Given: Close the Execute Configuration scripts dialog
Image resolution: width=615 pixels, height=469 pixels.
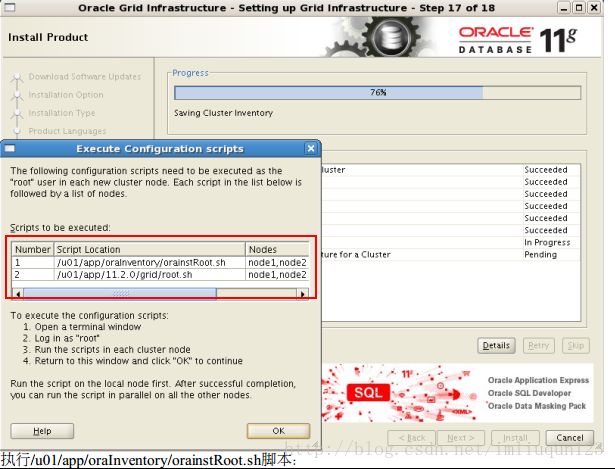Looking at the screenshot, I should [311, 149].
